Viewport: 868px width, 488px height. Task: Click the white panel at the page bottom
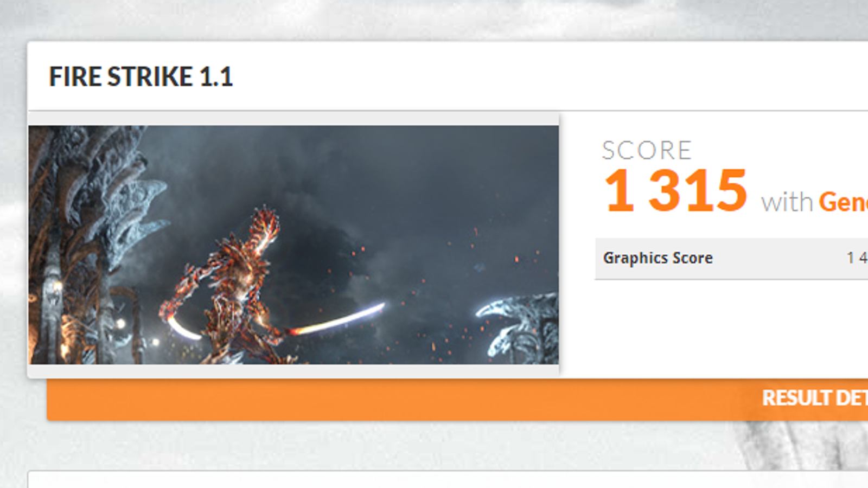[448, 479]
